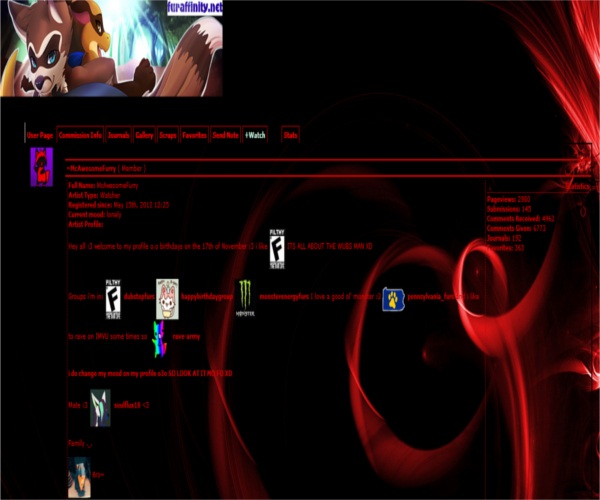Click the soulflux18 avatar icon

point(100,408)
